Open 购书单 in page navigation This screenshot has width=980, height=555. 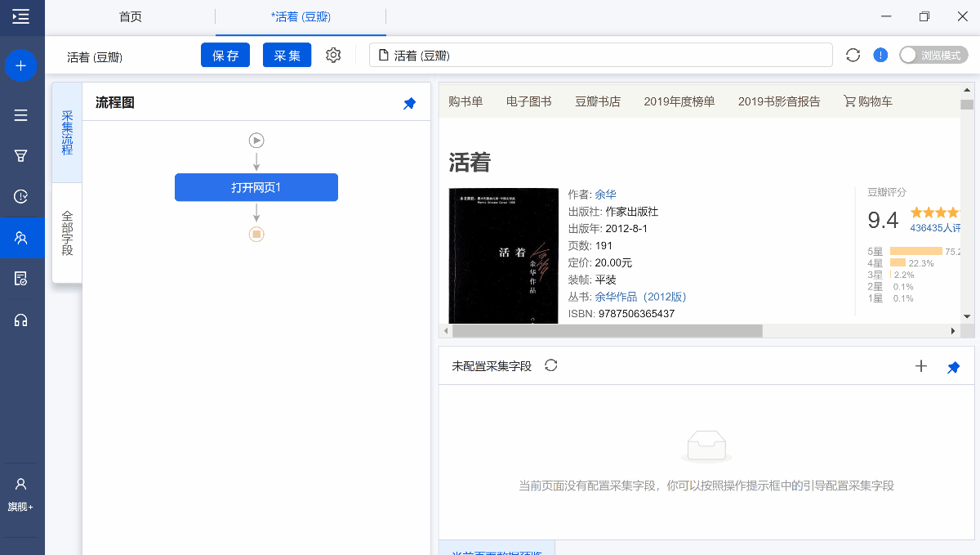tap(465, 101)
